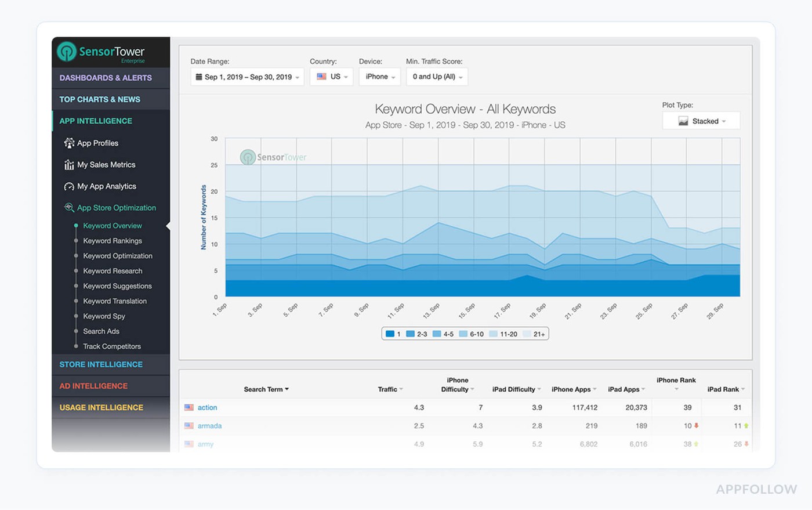Viewport: 812px width, 510px height.
Task: Toggle the 2-3 rank series in legend
Action: coord(416,334)
